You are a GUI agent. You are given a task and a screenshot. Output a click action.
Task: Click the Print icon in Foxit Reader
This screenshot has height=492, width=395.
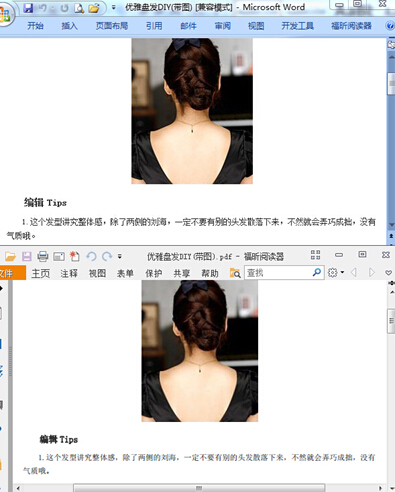coord(43,256)
